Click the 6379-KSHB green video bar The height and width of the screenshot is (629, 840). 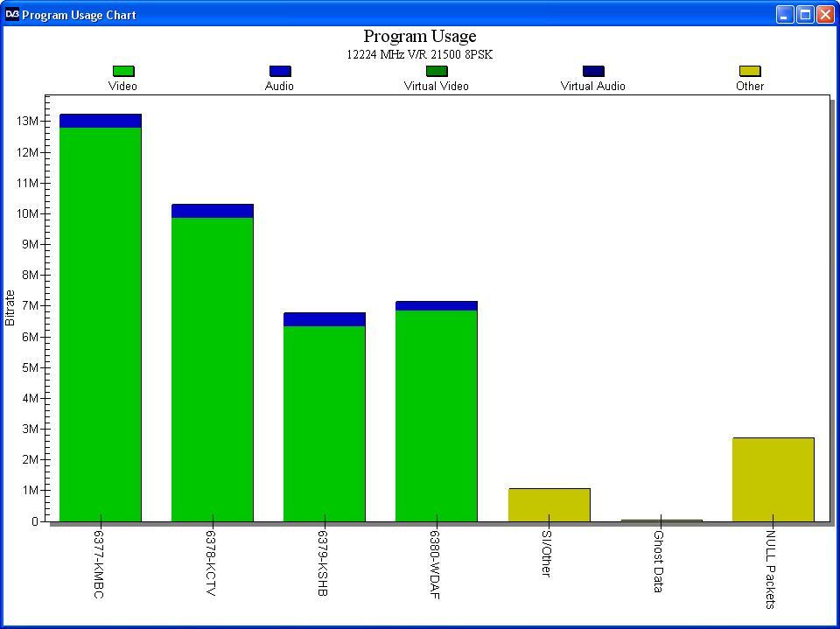325,423
